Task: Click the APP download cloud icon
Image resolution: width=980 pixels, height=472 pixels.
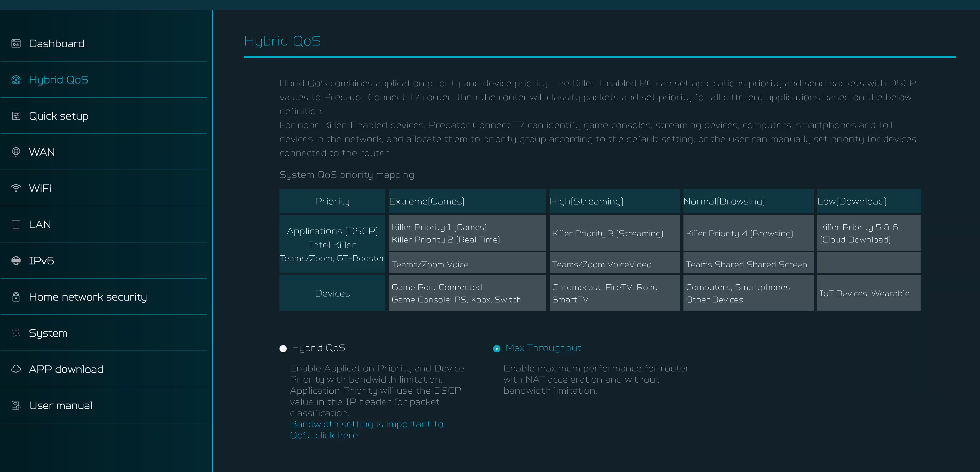Action: click(16, 369)
